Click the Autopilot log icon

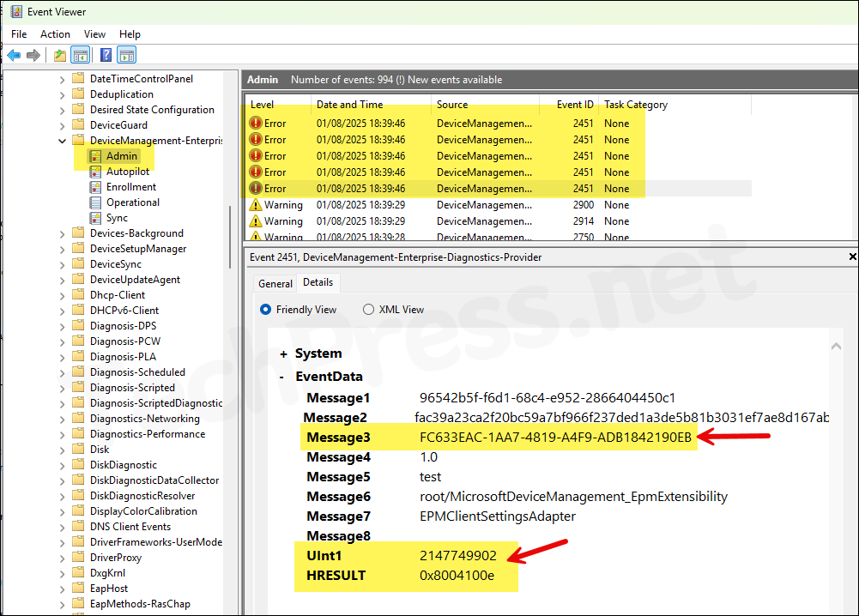(x=95, y=172)
